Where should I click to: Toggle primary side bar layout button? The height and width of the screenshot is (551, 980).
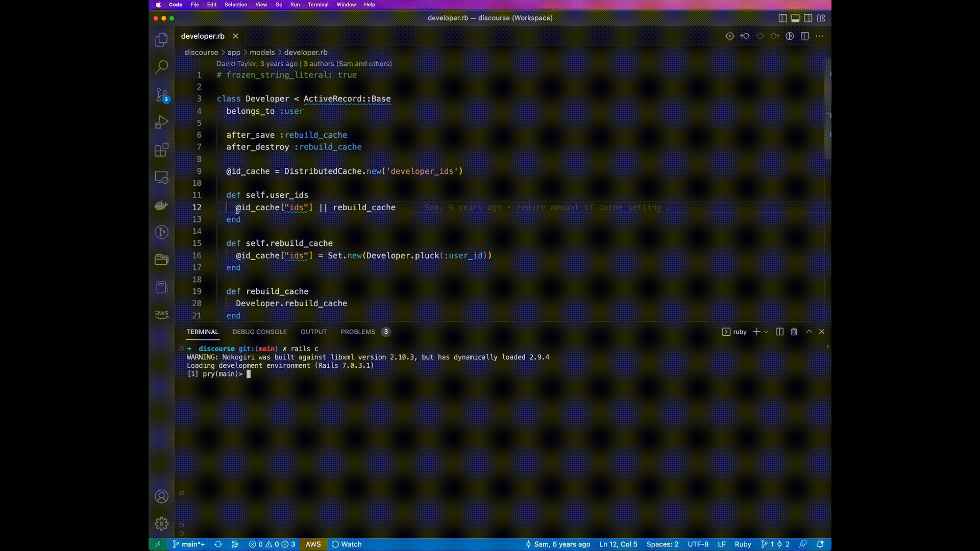pyautogui.click(x=782, y=18)
